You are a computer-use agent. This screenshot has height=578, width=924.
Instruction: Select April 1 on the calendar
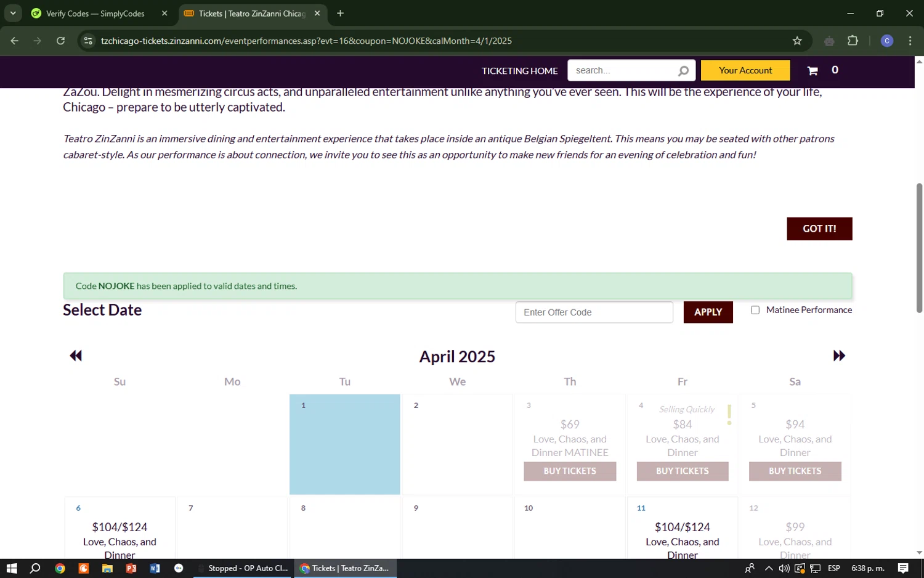click(x=344, y=444)
